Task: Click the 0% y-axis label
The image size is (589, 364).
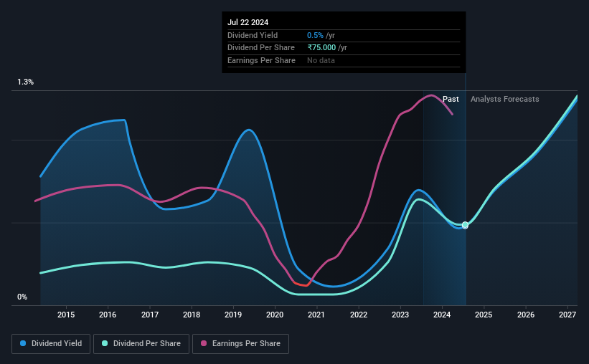Action: pyautogui.click(x=22, y=297)
